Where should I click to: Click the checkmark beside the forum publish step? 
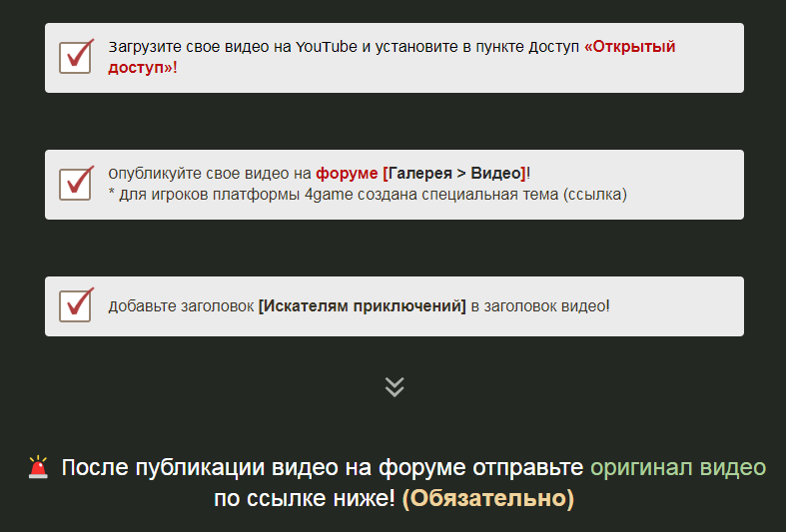click(x=76, y=184)
